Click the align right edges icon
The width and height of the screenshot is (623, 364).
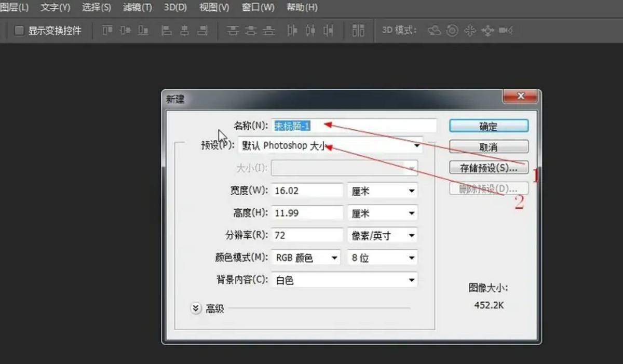coord(202,31)
